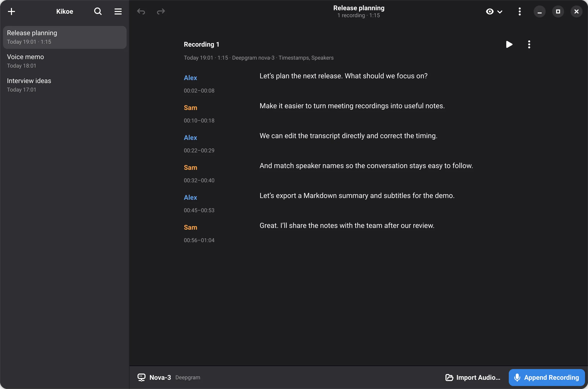Click the Recording 1 title
588x389 pixels.
coord(201,44)
